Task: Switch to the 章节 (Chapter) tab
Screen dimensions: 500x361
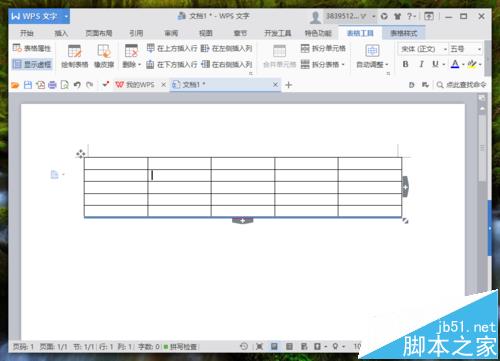Action: pyautogui.click(x=240, y=33)
